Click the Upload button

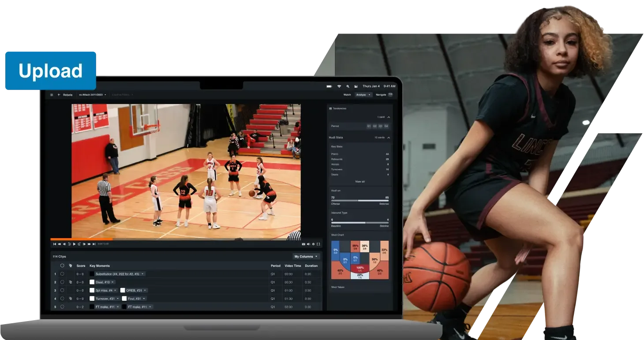(x=50, y=71)
